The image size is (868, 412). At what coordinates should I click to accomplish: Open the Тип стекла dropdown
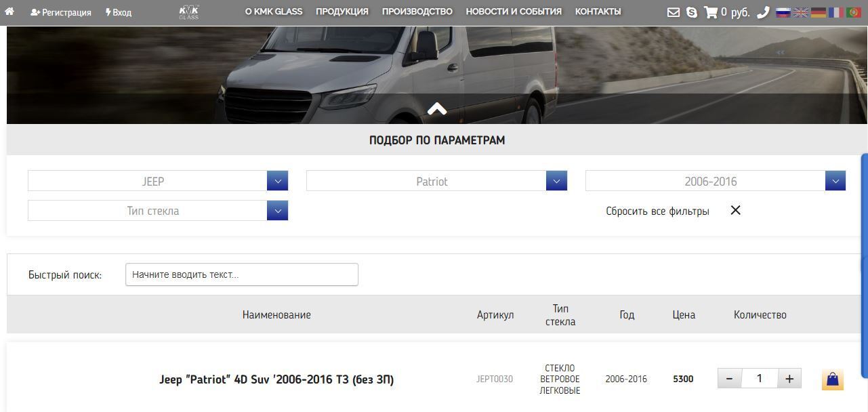click(x=158, y=211)
